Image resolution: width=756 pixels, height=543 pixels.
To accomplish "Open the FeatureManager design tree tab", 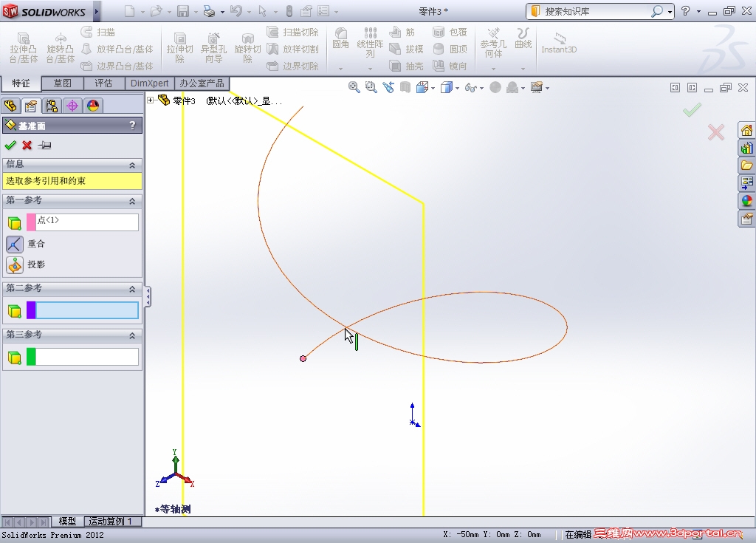I will point(10,105).
